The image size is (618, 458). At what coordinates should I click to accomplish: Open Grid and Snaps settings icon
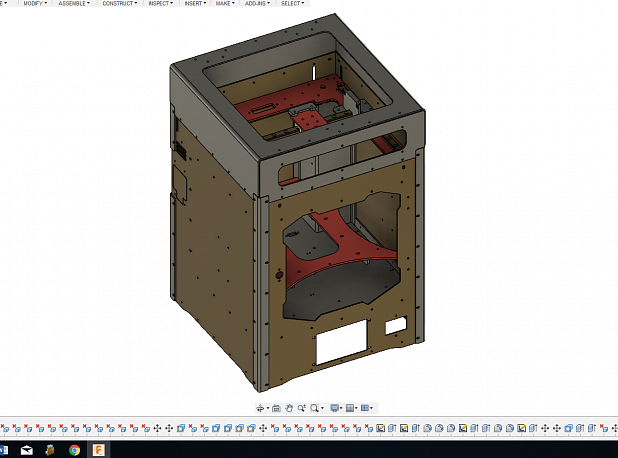coord(350,408)
